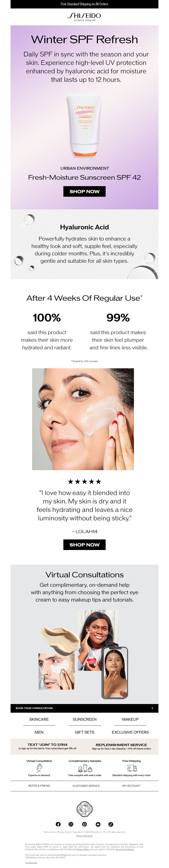Click the sunscreen tube product image
The image size is (169, 868).
[84, 125]
